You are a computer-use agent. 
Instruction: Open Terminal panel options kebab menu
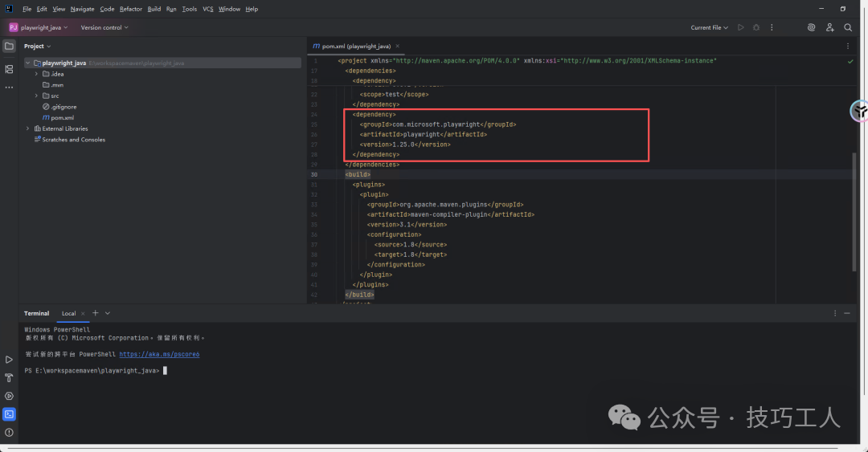tap(835, 313)
